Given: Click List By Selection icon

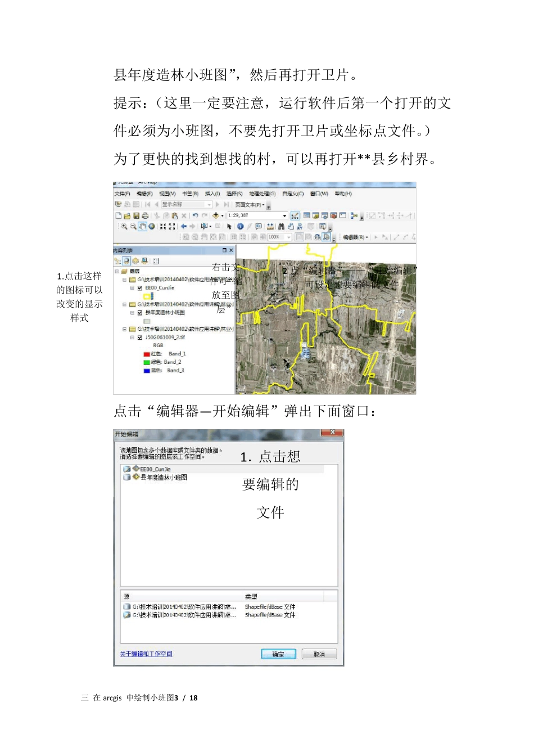Looking at the screenshot, I should (x=144, y=261).
